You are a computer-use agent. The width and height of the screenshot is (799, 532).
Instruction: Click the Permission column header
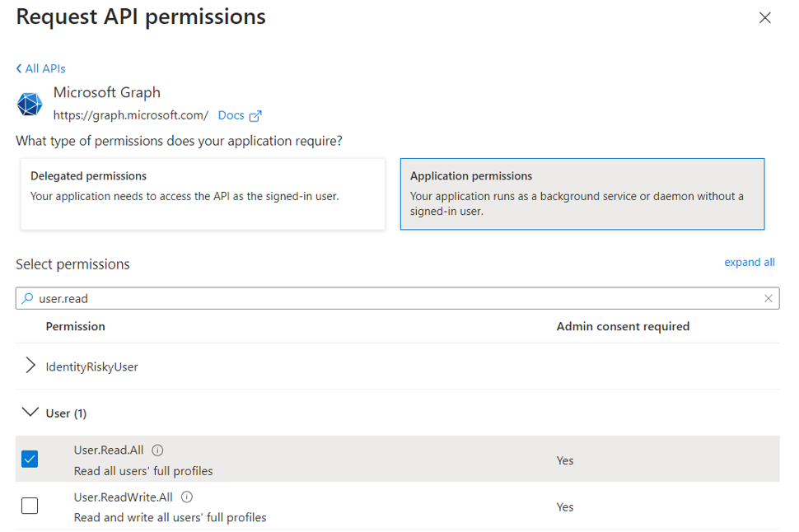pyautogui.click(x=76, y=326)
